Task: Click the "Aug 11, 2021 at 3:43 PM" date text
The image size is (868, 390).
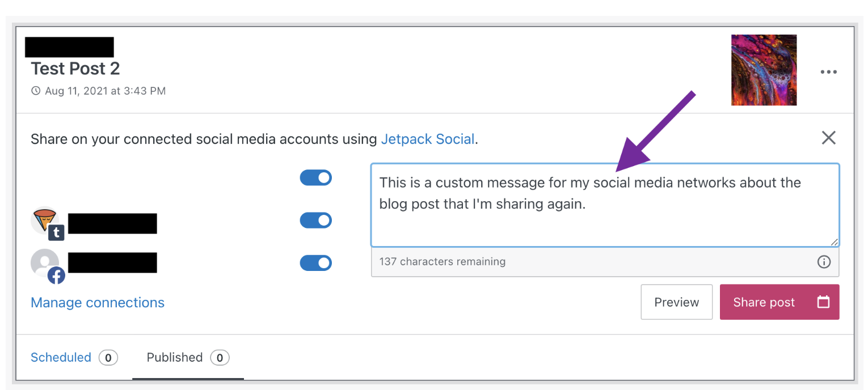Action: click(x=106, y=91)
